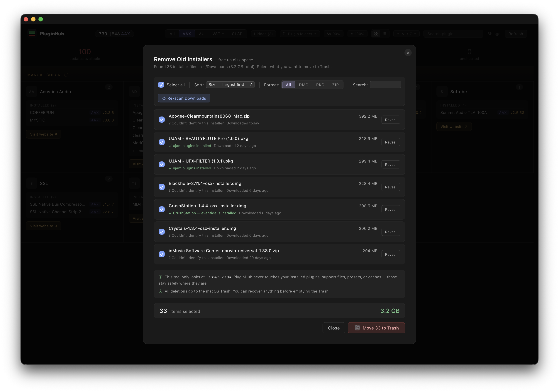This screenshot has width=559, height=392.
Task: Click the re-scan circular arrow icon
Action: [164, 98]
